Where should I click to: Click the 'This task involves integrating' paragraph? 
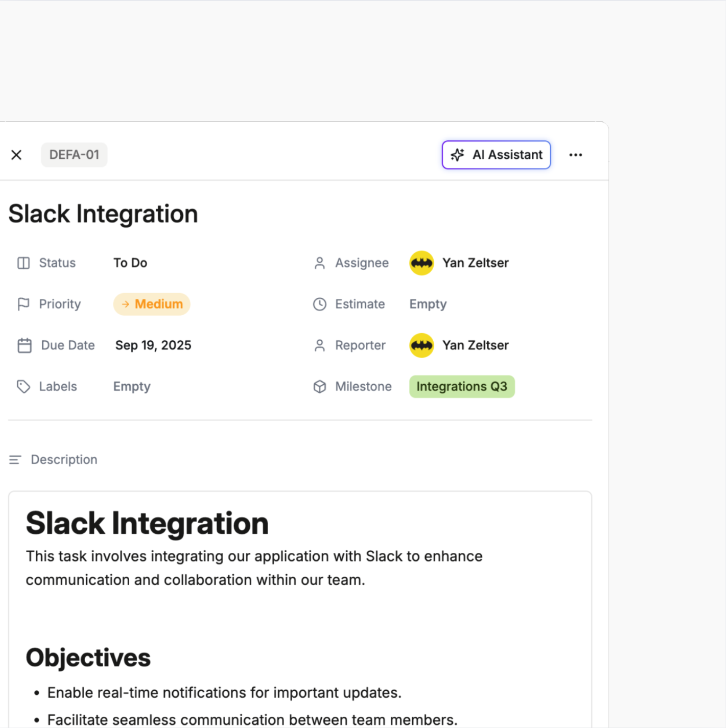(x=254, y=568)
